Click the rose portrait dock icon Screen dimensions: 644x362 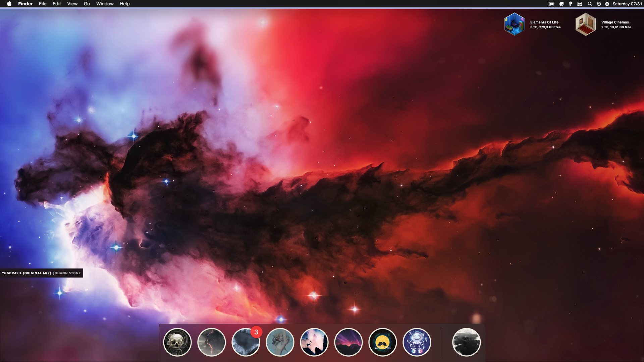(280, 342)
